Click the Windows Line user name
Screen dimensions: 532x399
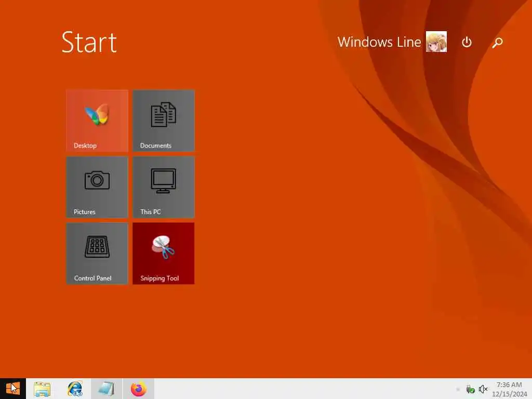pos(379,42)
